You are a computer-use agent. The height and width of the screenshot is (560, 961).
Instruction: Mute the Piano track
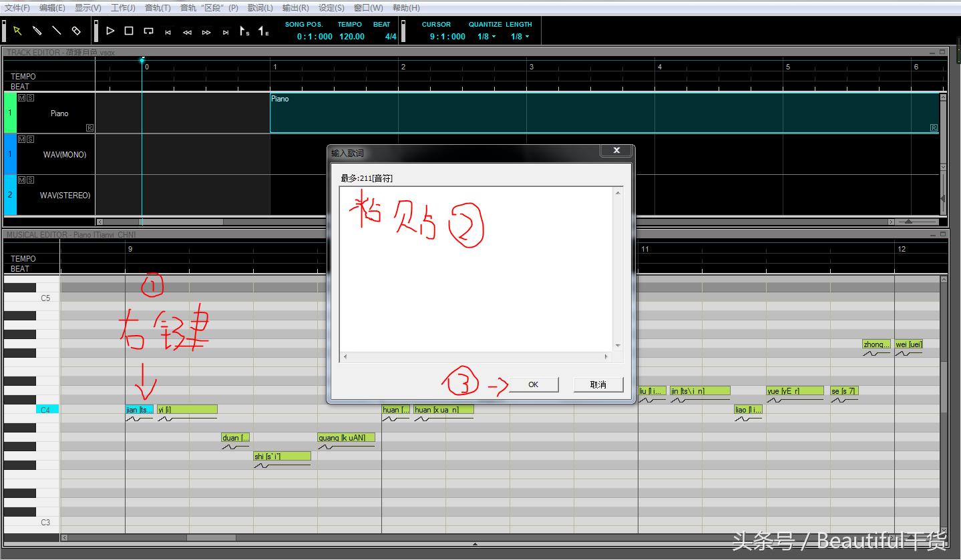click(21, 98)
